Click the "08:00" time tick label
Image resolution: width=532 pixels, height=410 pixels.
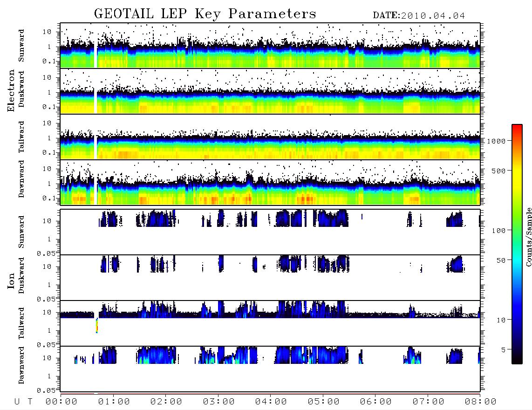click(481, 402)
